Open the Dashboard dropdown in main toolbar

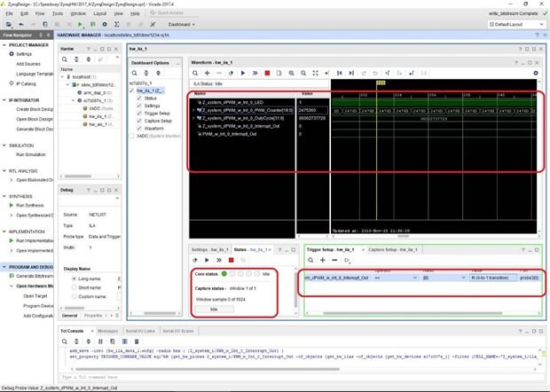183,25
